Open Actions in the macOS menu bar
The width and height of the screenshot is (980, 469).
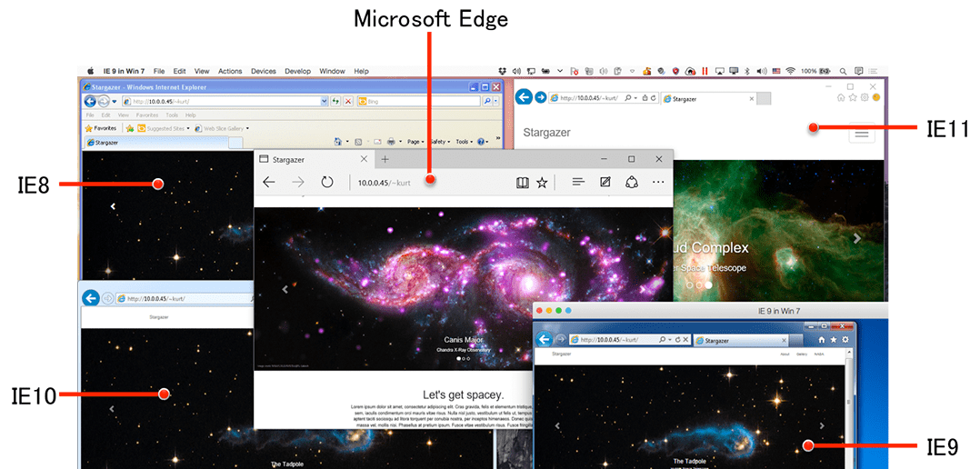tap(230, 71)
